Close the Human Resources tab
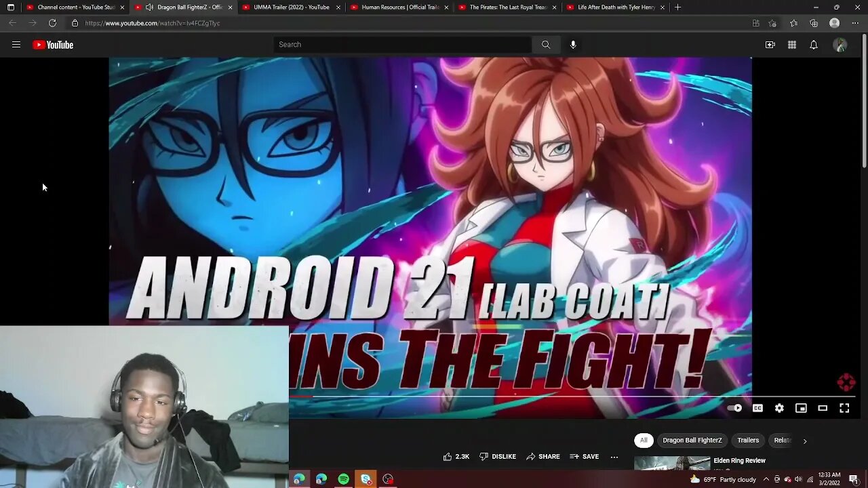Screen dimensions: 868x488 coord(446,7)
